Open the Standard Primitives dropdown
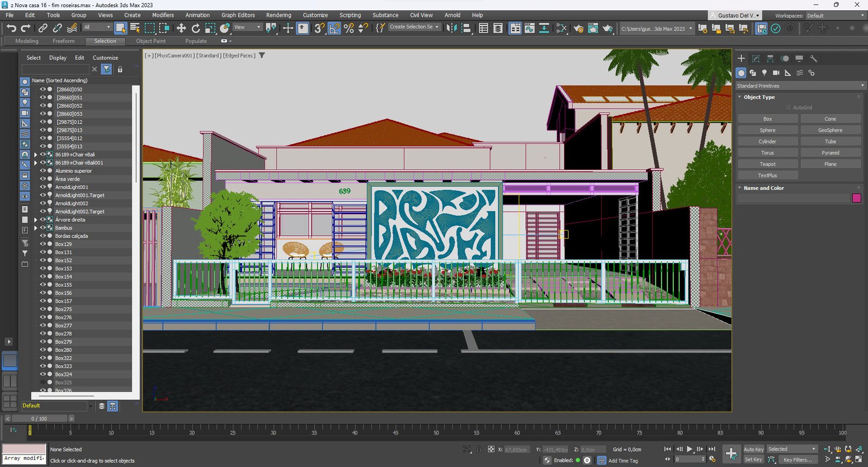Image resolution: width=868 pixels, height=467 pixels. pyautogui.click(x=800, y=86)
